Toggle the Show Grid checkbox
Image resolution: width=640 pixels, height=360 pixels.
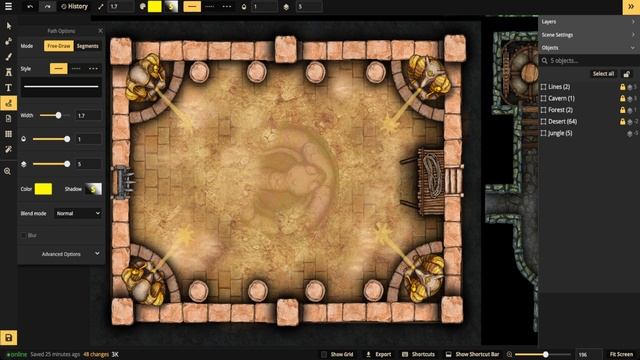(x=324, y=354)
